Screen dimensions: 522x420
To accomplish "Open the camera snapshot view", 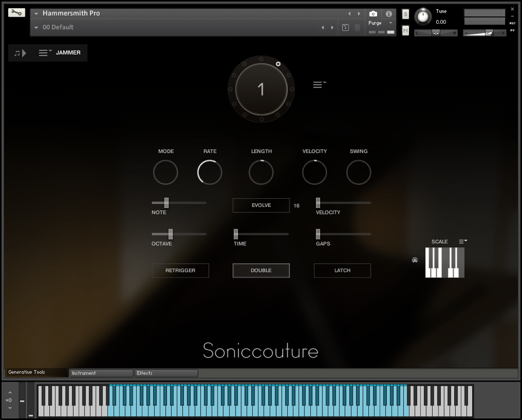I will (373, 13).
